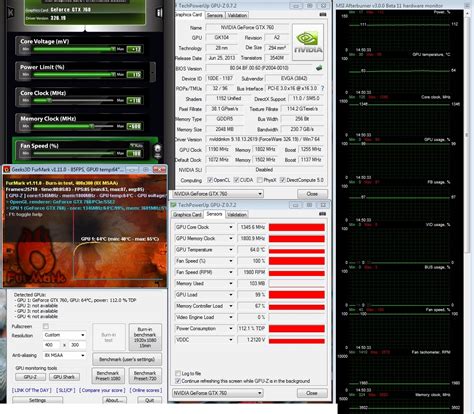
Task: Open Compare your score link
Action: tap(102, 390)
